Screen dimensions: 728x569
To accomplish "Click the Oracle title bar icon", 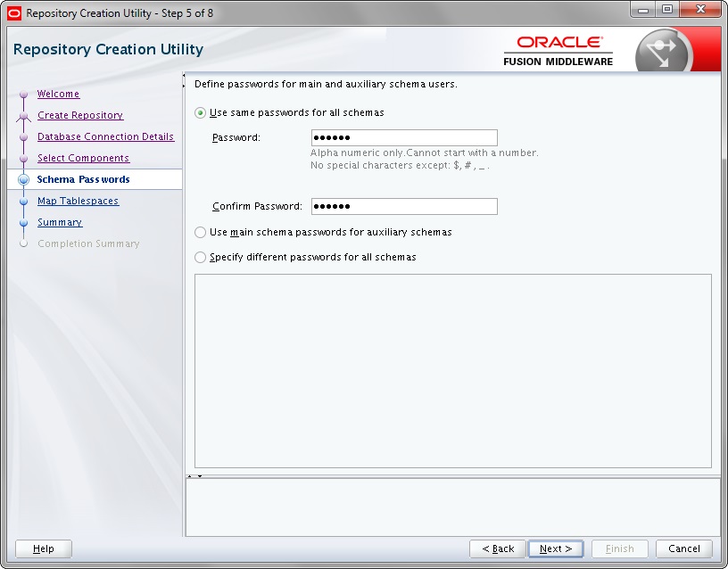I will coord(14,13).
